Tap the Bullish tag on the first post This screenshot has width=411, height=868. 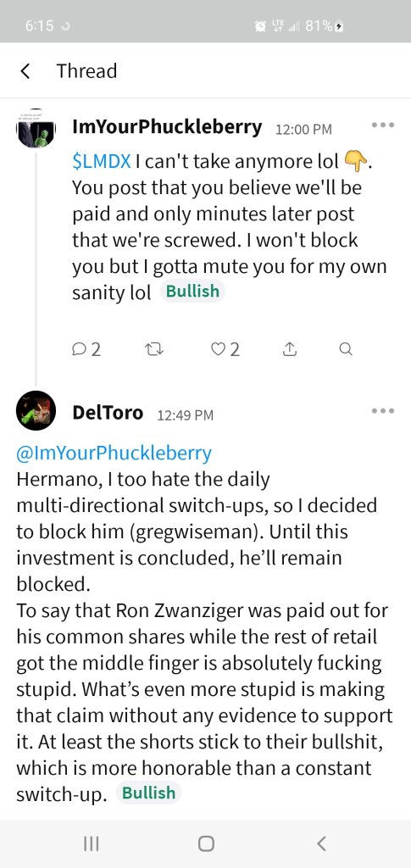192,292
